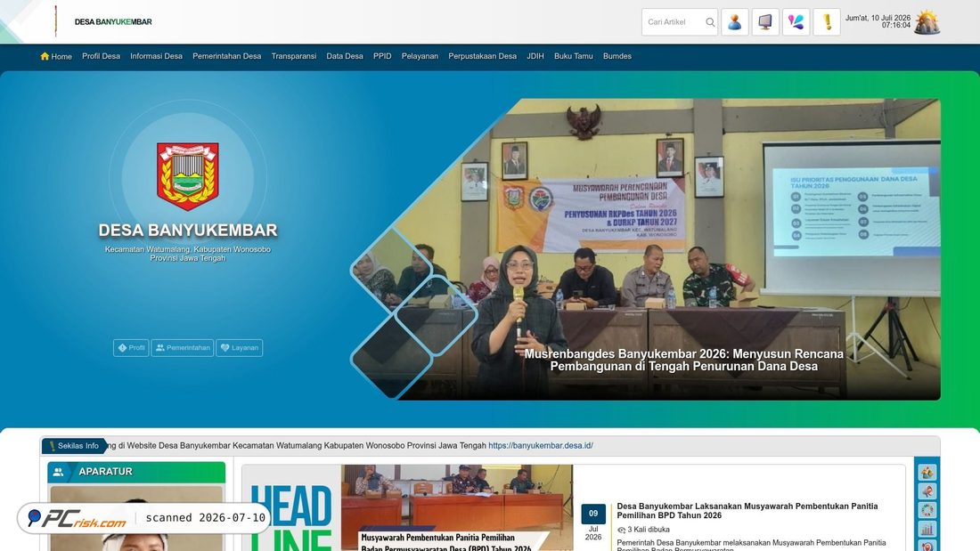
Task: Open the JDIH menu item
Action: click(x=535, y=56)
